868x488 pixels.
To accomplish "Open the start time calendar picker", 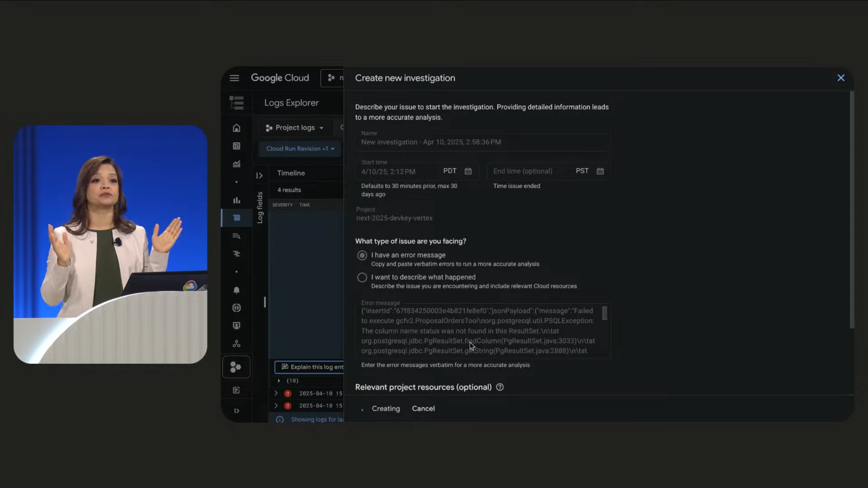I will (468, 171).
